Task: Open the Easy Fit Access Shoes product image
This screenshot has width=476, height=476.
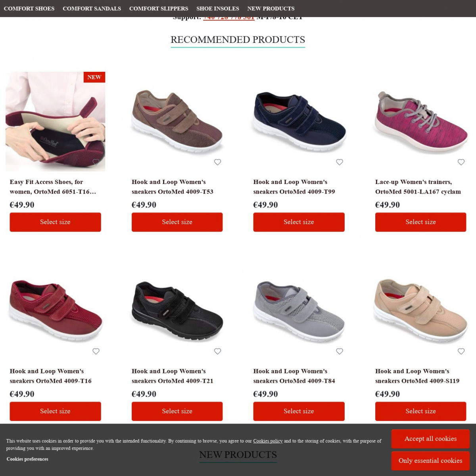Action: [x=55, y=121]
